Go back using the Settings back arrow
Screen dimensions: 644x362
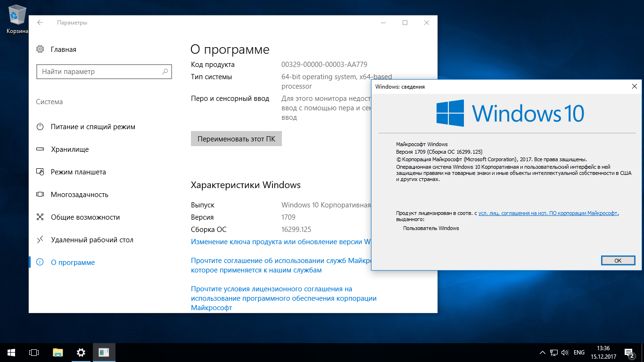pyautogui.click(x=40, y=23)
